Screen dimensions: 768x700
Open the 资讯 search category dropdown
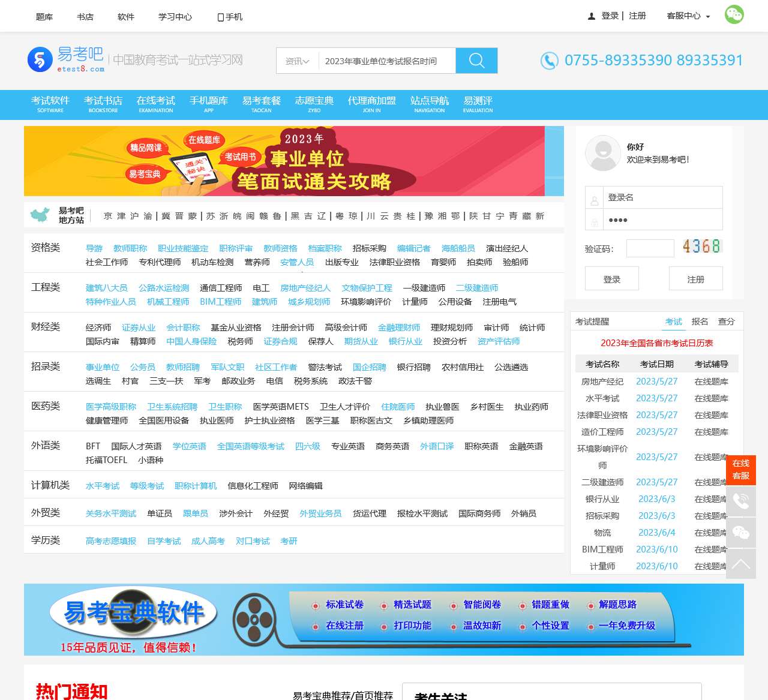[x=296, y=61]
